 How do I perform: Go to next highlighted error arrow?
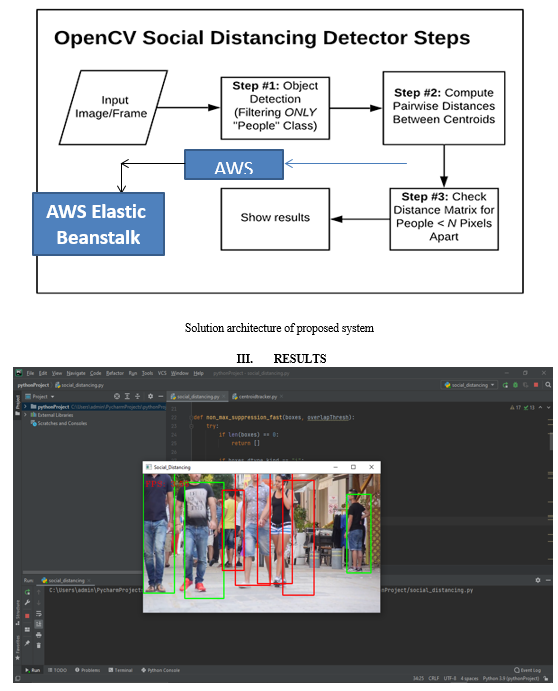pos(548,408)
